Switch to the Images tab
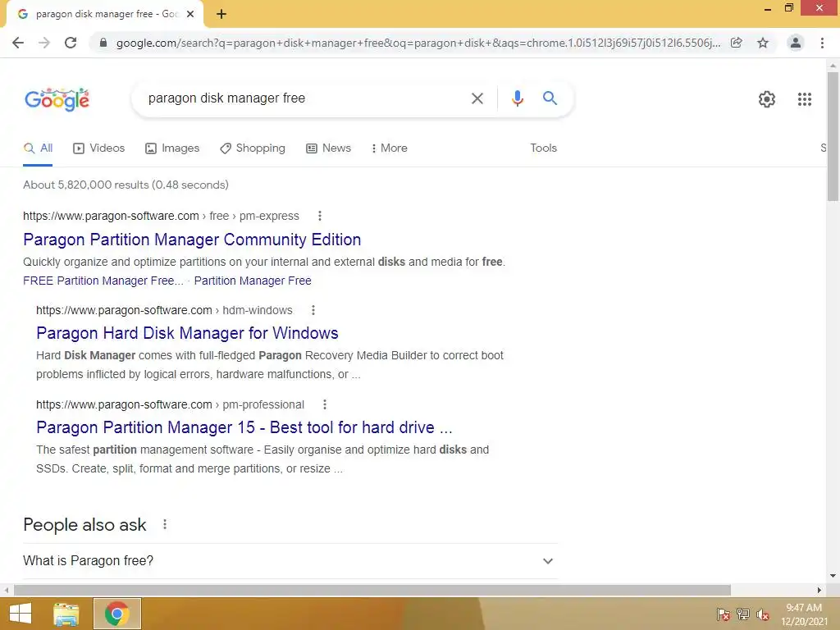This screenshot has height=630, width=840. point(172,148)
